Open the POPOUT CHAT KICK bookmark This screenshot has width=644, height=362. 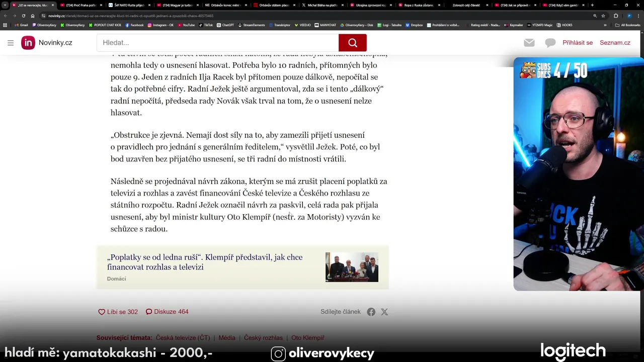pos(106,25)
